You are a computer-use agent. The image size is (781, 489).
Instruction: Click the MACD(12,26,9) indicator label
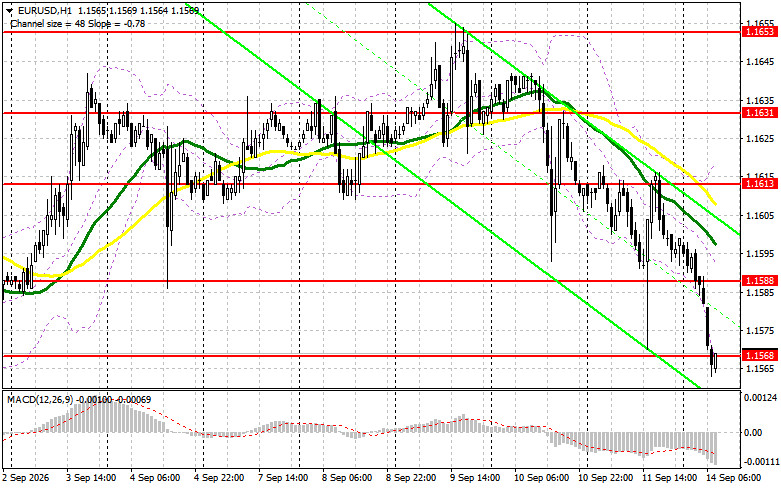[x=40, y=400]
